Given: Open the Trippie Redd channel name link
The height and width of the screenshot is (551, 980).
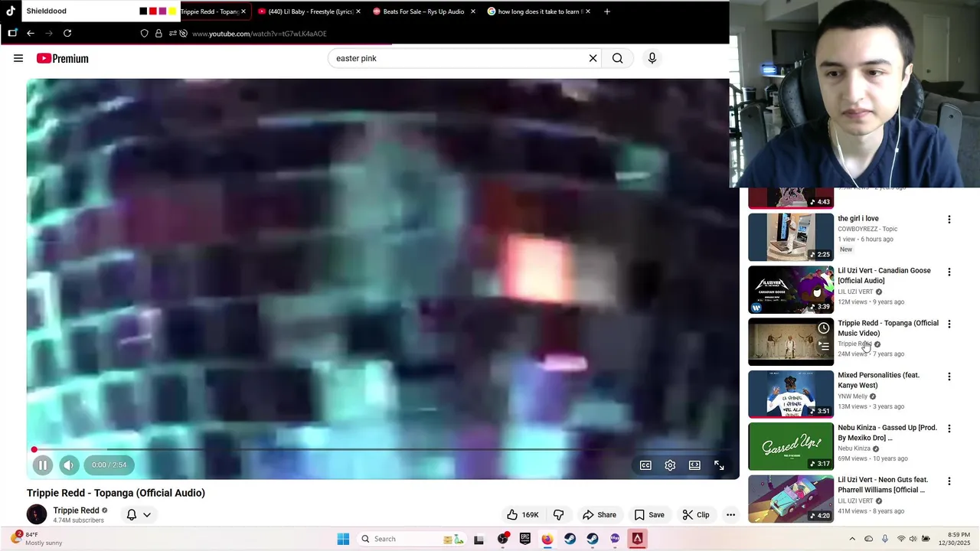Looking at the screenshot, I should (x=76, y=510).
